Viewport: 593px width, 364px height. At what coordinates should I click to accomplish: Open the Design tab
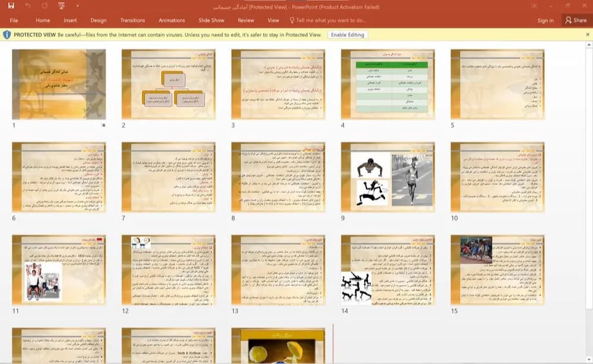click(98, 20)
